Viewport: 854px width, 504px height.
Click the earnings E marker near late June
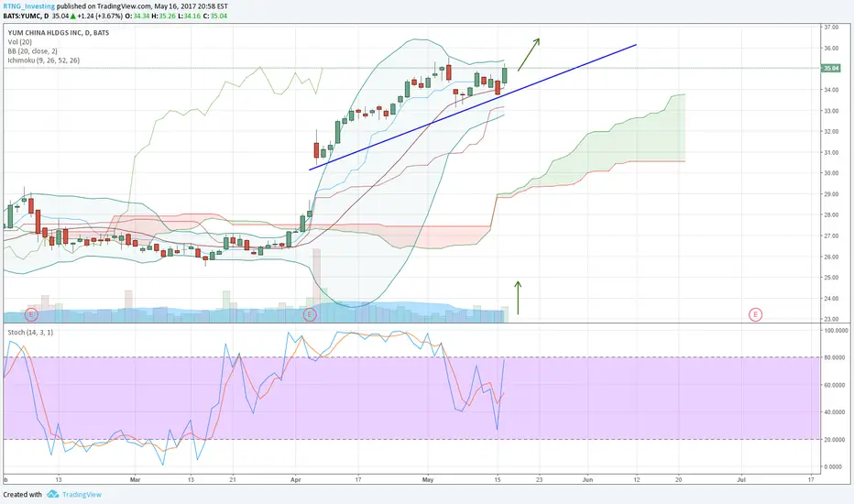[755, 314]
